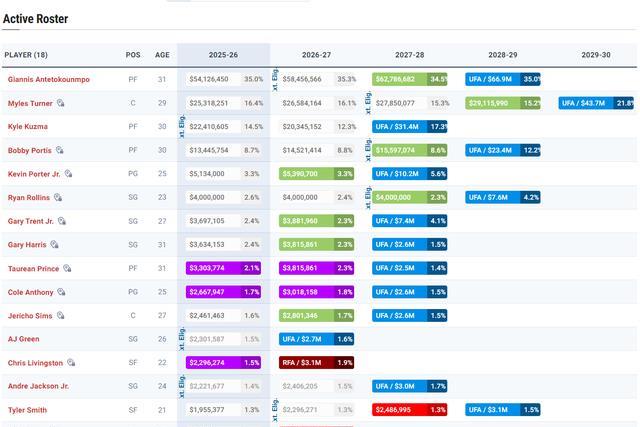Viewport: 640px width, 427px height.
Task: Select green $62,786,682 player option cell
Action: click(409, 79)
